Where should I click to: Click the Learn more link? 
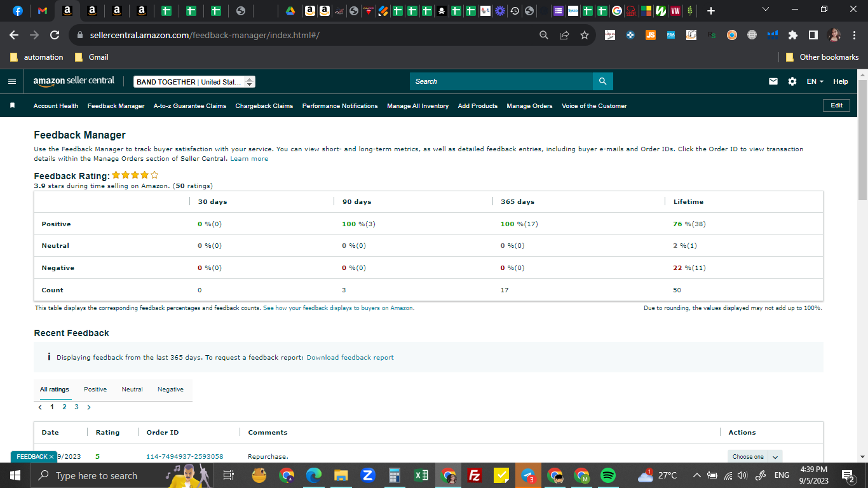(x=249, y=159)
